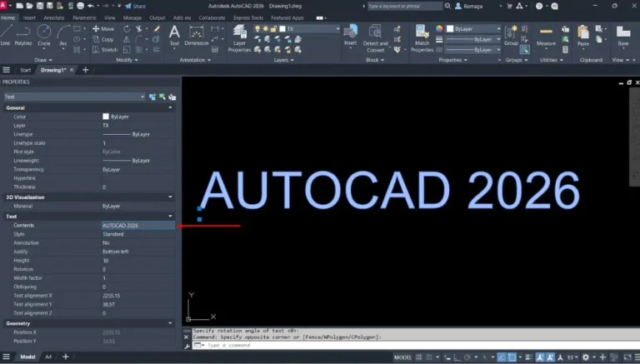
Task: Toggle drawing grid display in status bar
Action: tap(419, 357)
